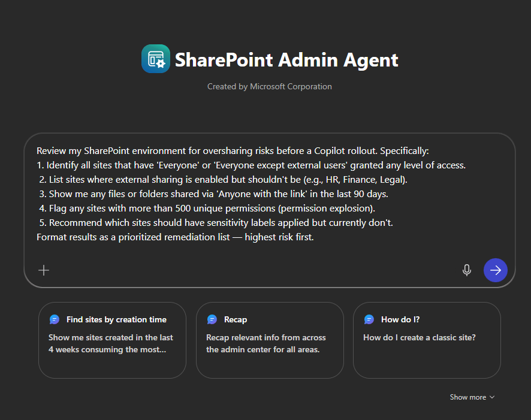Image resolution: width=531 pixels, height=420 pixels.
Task: Click the chat icon beside Find sites by creation time
Action: tap(55, 319)
